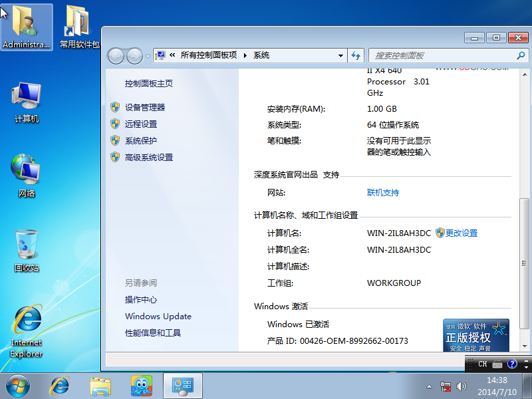
Task: Go back in the control panel window
Action: pyautogui.click(x=116, y=56)
